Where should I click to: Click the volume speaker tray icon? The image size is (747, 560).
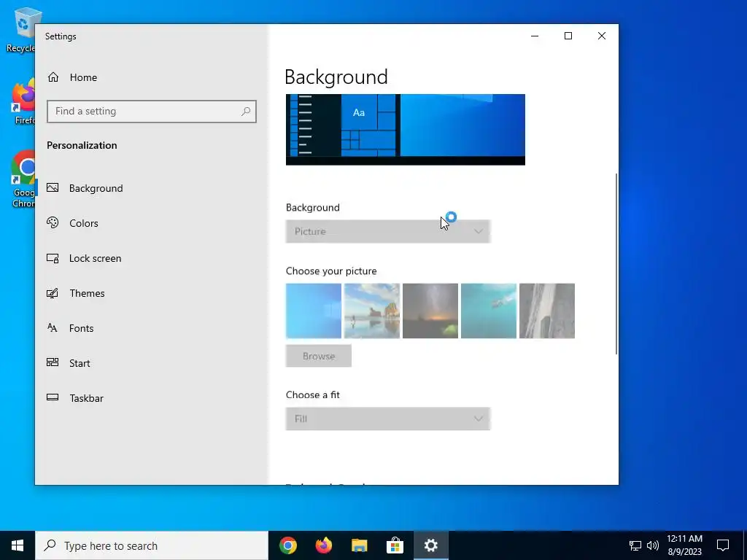(x=653, y=545)
